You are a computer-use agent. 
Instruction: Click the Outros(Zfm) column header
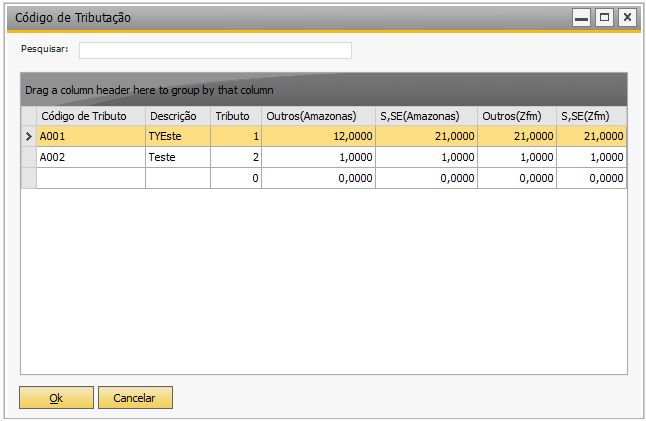pyautogui.click(x=517, y=116)
